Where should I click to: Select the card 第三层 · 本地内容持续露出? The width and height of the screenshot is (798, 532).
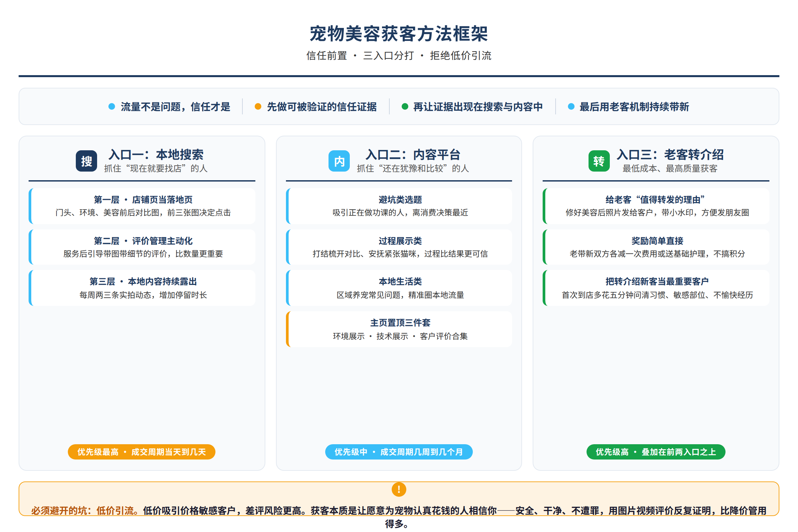coord(142,288)
